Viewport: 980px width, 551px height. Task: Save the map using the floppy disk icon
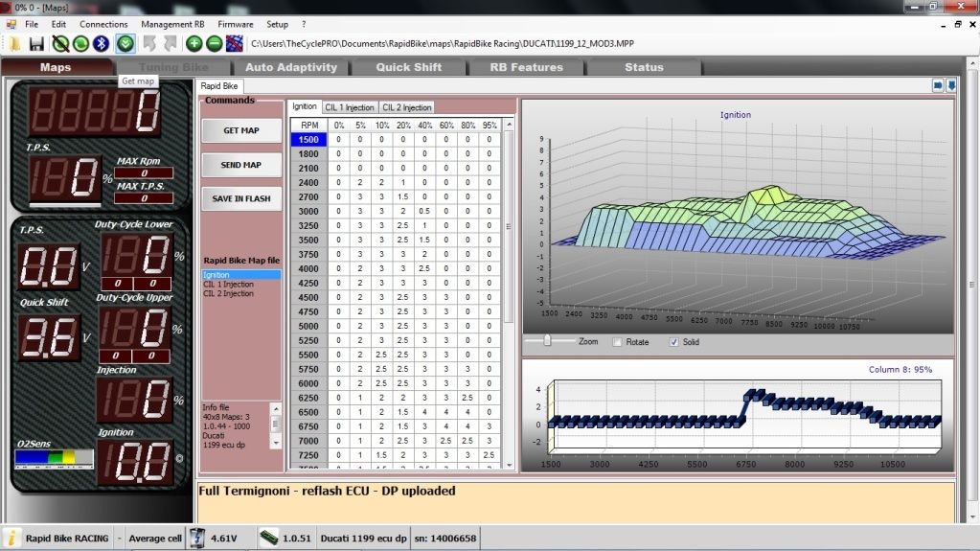tap(36, 43)
